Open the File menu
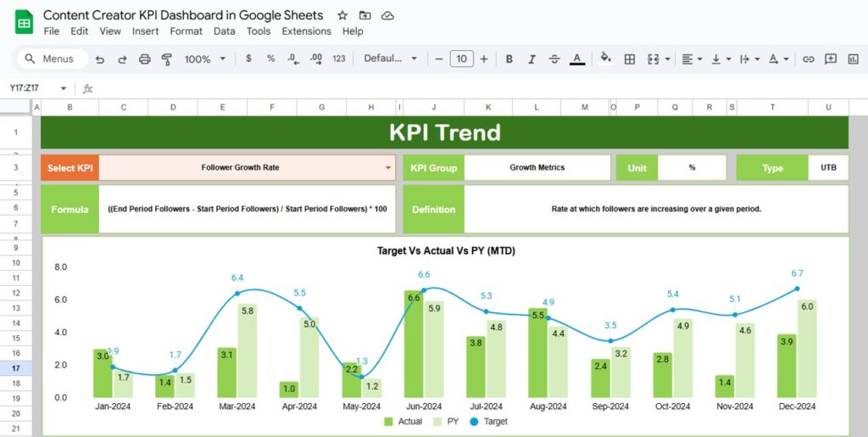 (52, 31)
